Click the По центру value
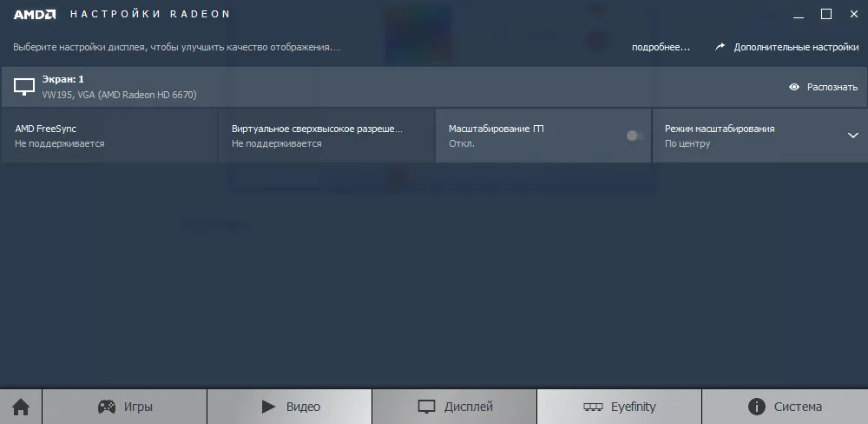Image resolution: width=868 pixels, height=424 pixels. (687, 143)
